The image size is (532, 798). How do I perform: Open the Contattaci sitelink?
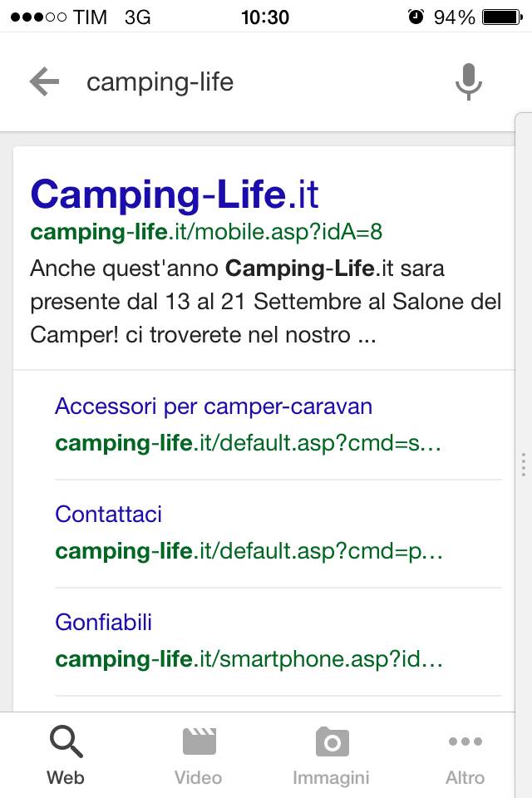click(108, 514)
